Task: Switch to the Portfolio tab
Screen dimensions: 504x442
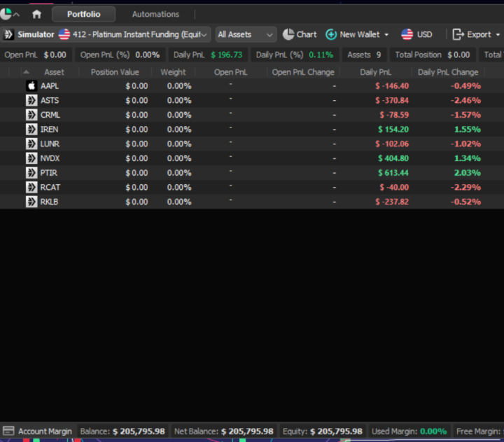Action: tap(83, 14)
